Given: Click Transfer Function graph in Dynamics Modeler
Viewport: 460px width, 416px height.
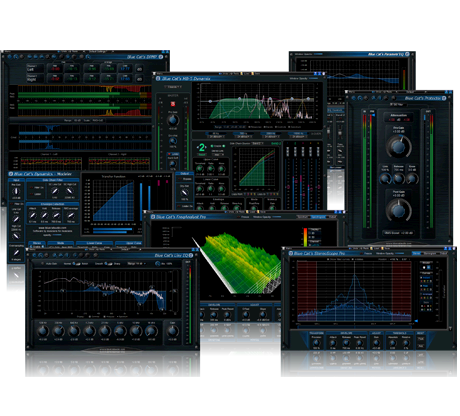Looking at the screenshot, I should (x=113, y=201).
